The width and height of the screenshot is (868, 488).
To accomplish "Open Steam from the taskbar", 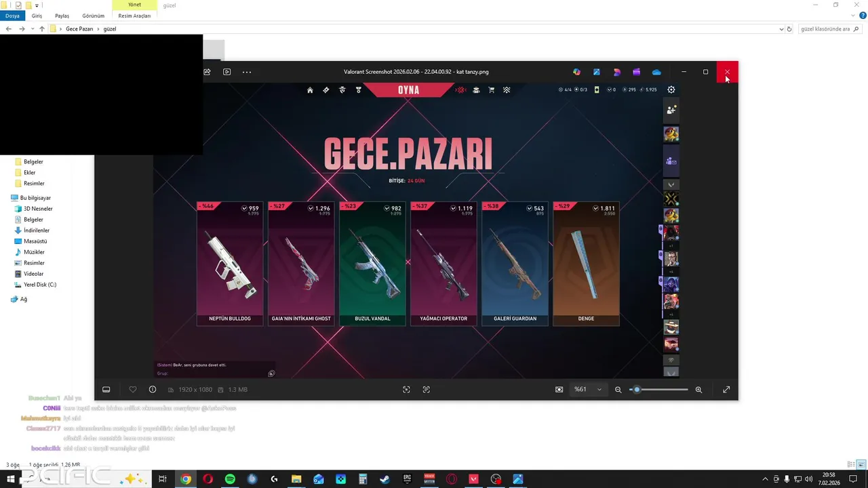I will (384, 479).
